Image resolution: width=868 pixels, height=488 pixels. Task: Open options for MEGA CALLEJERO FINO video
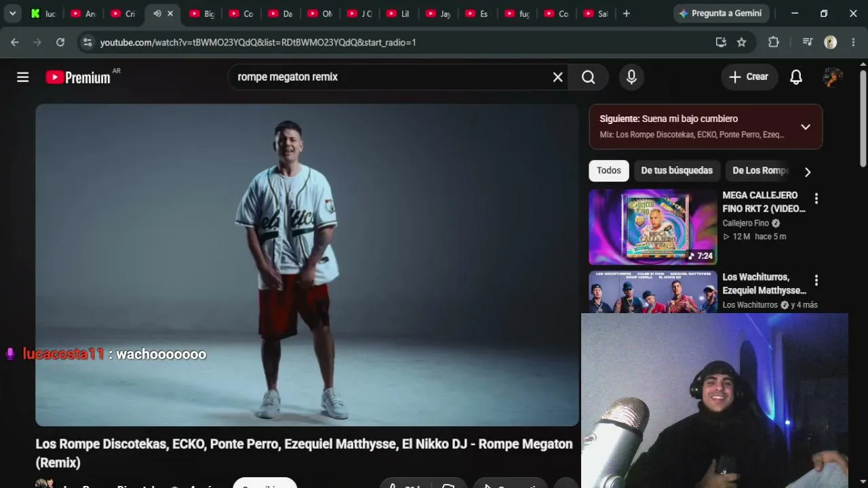[x=816, y=199]
